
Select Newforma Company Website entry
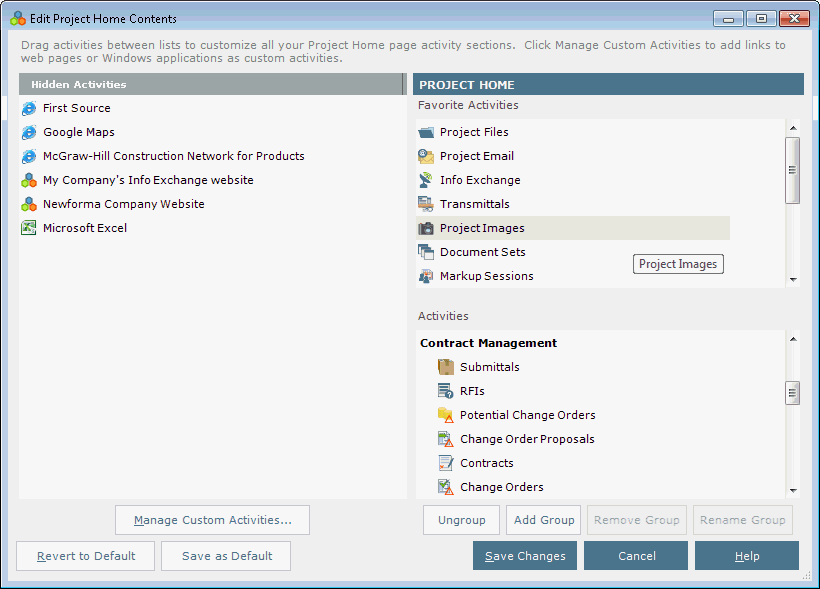[123, 205]
